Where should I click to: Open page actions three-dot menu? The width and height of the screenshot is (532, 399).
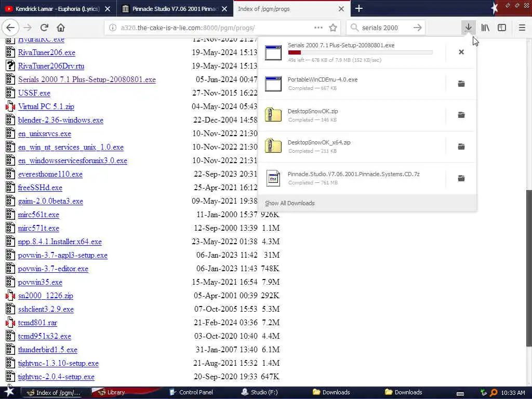[318, 28]
